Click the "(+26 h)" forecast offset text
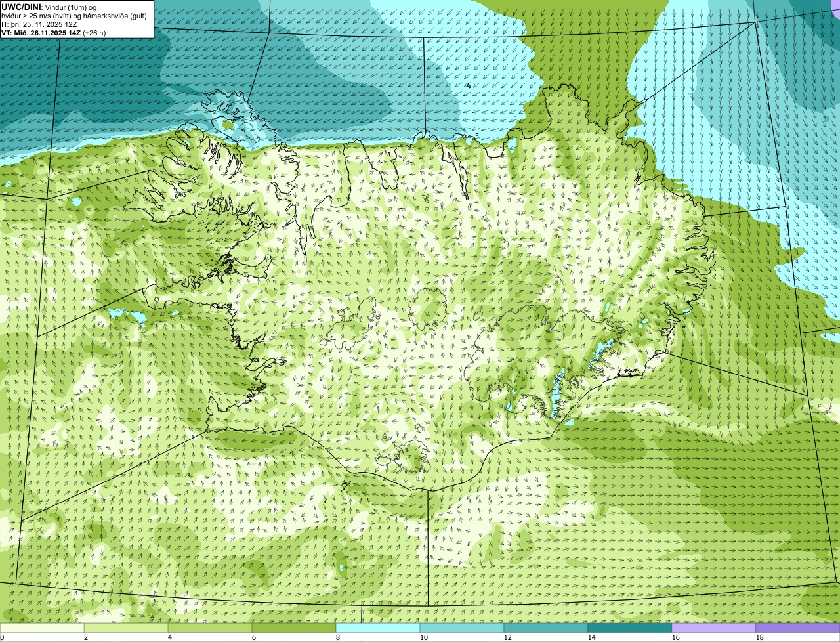This screenshot has height=642, width=840. coord(94,32)
